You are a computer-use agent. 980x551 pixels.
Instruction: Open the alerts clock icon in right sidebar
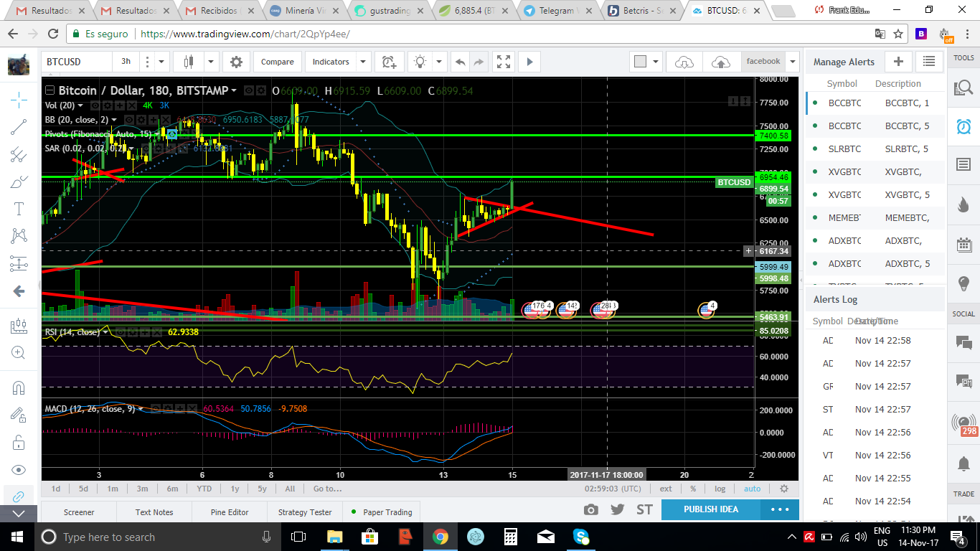[x=963, y=127]
